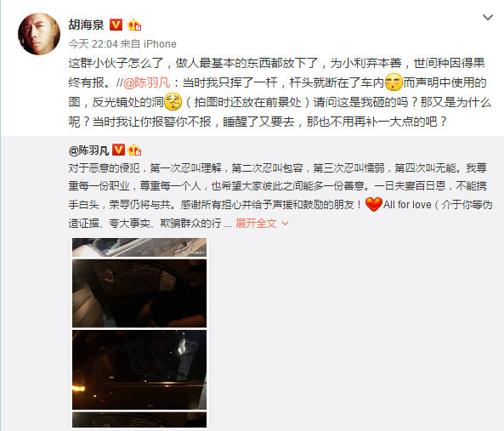
Task: Open the 胡海泉 username link
Action: [x=86, y=25]
